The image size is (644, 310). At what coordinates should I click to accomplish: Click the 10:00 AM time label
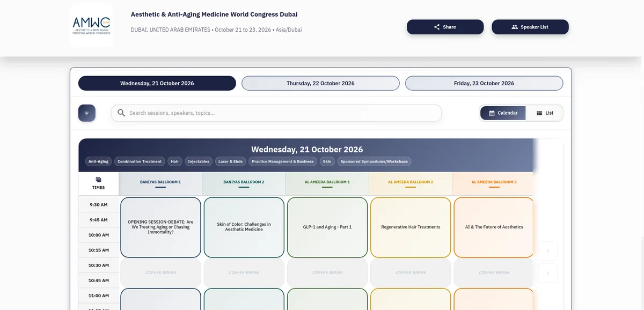(x=99, y=235)
